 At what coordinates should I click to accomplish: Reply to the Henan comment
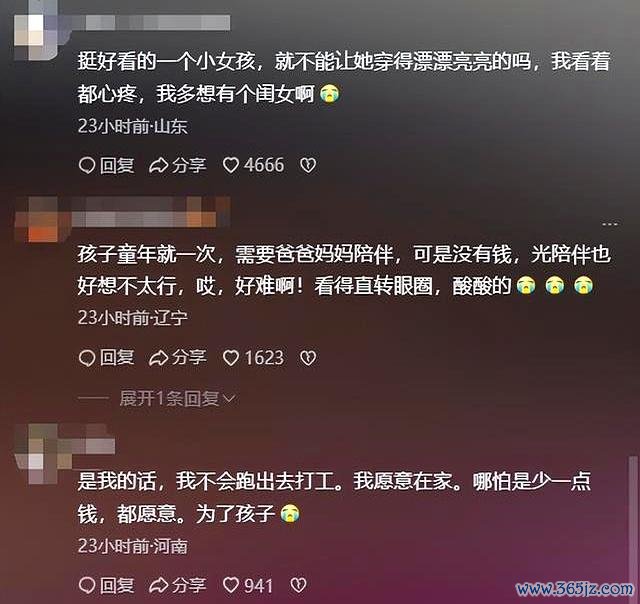106,586
